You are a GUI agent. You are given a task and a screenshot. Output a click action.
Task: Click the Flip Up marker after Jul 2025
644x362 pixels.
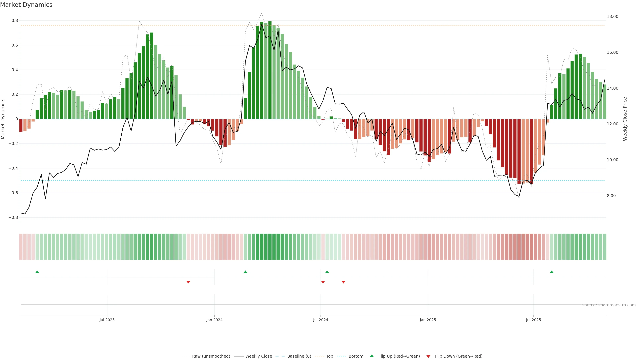[x=551, y=272]
